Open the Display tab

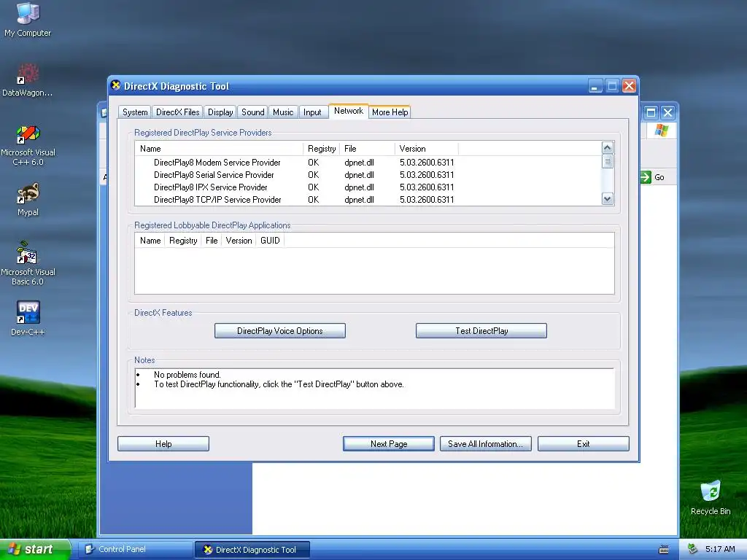(220, 112)
